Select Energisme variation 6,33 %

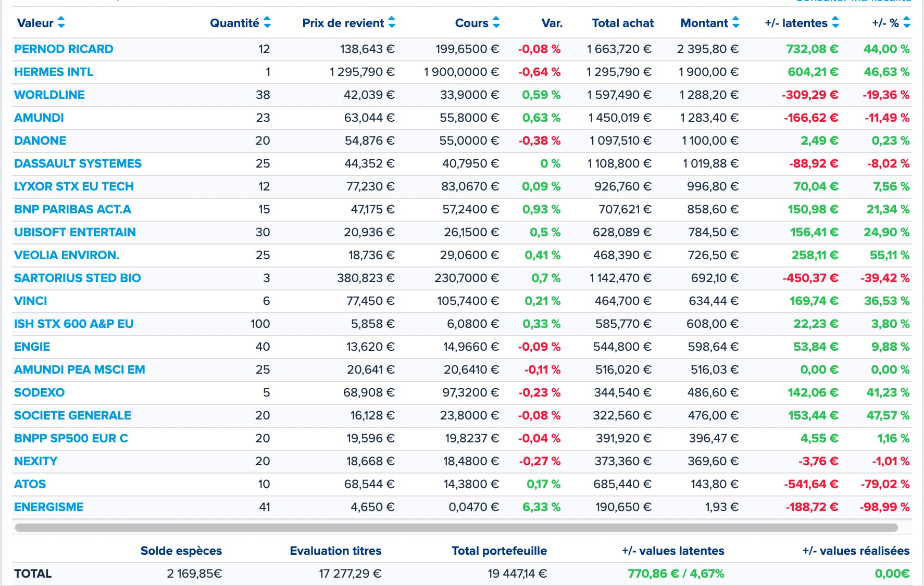click(542, 507)
